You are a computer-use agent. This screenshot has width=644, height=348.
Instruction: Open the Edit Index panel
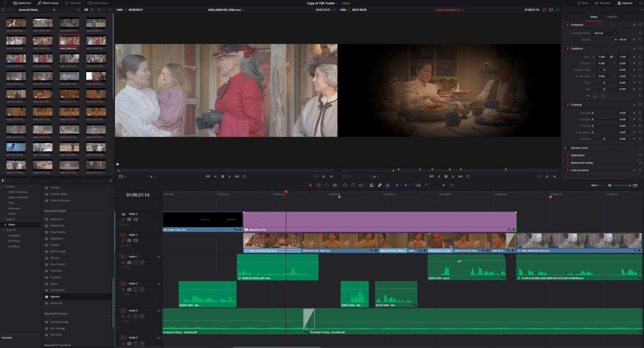coord(73,3)
